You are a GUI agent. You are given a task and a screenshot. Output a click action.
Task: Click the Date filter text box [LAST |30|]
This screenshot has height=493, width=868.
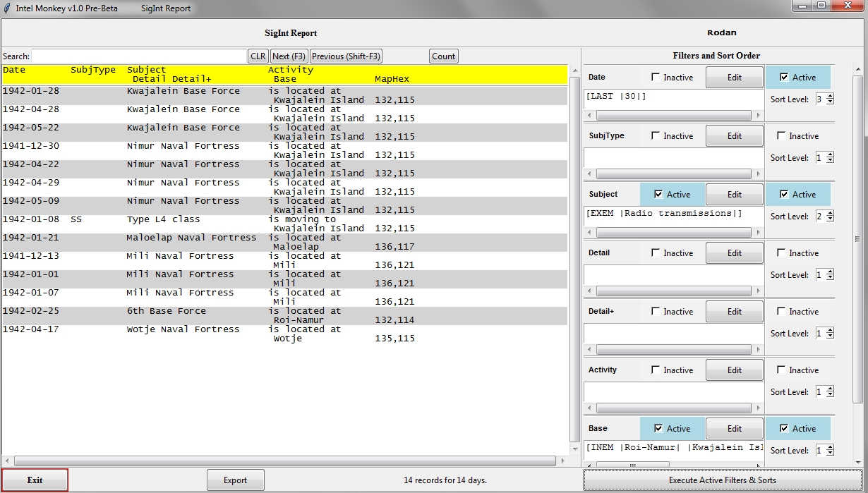click(674, 99)
